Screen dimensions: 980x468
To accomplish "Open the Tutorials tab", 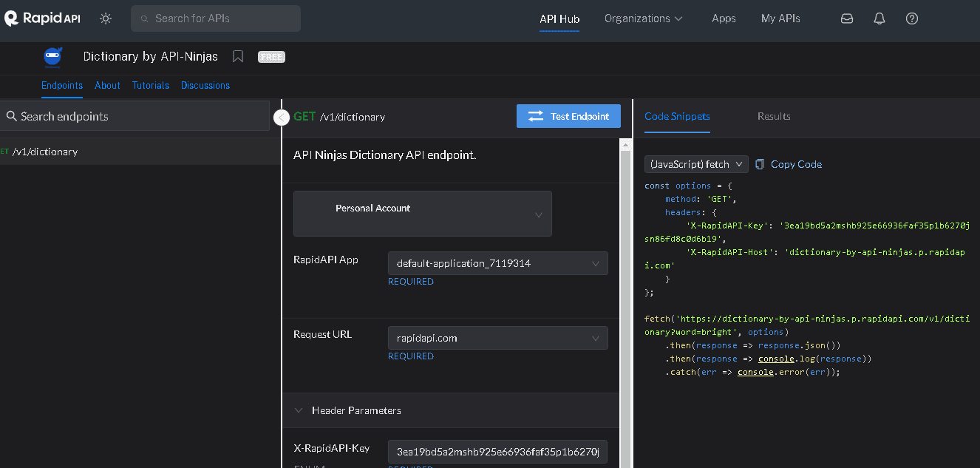I will (x=151, y=85).
